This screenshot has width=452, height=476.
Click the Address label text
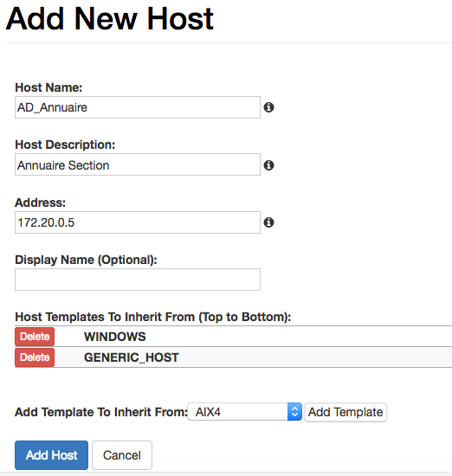pos(40,203)
